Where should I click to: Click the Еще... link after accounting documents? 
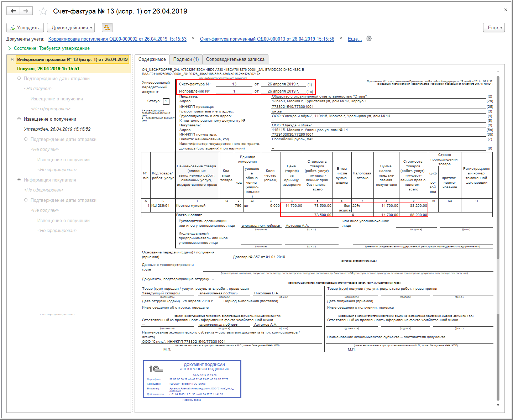click(355, 39)
